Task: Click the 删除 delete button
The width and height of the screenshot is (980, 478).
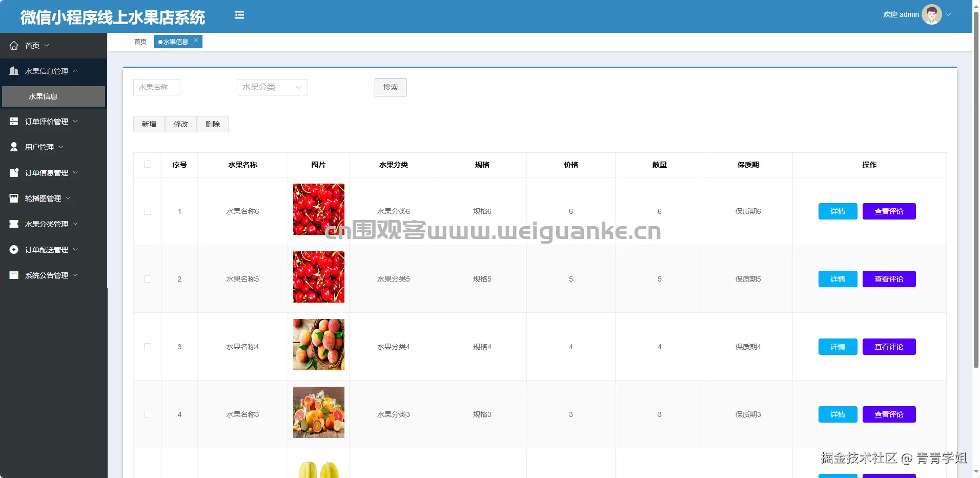Action: 213,124
